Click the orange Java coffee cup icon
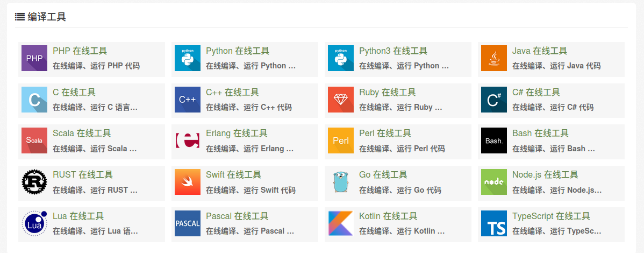Screen dimensions: 644x253 pyautogui.click(x=494, y=58)
